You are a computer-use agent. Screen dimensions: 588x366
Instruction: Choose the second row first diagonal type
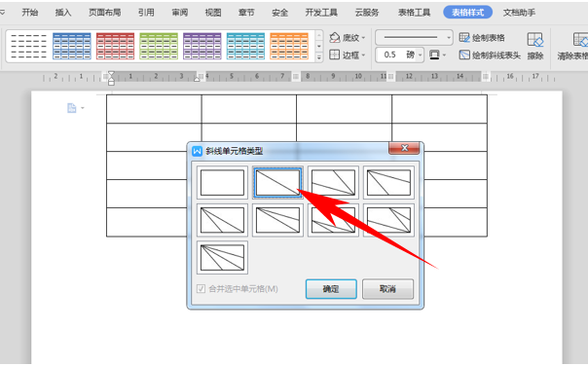click(x=222, y=220)
